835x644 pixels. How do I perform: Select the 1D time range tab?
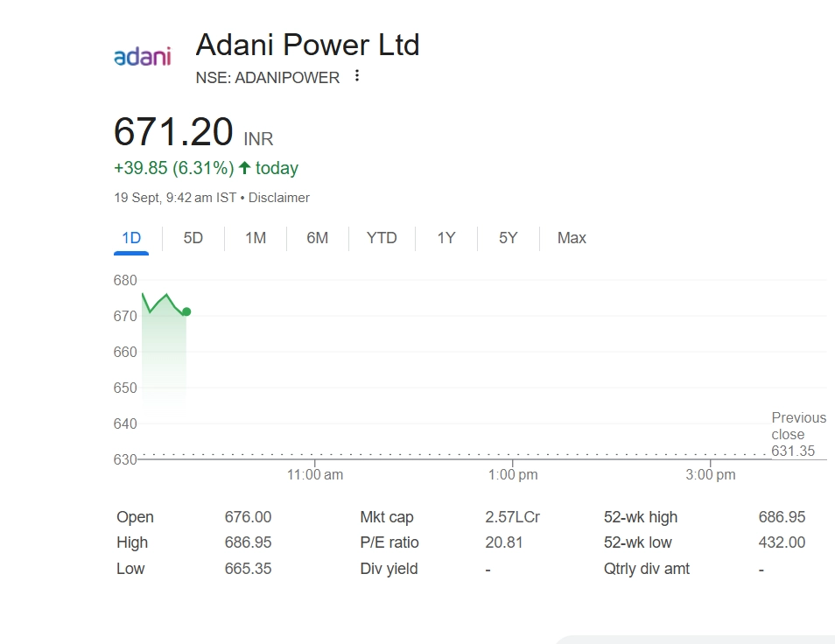coord(131,238)
